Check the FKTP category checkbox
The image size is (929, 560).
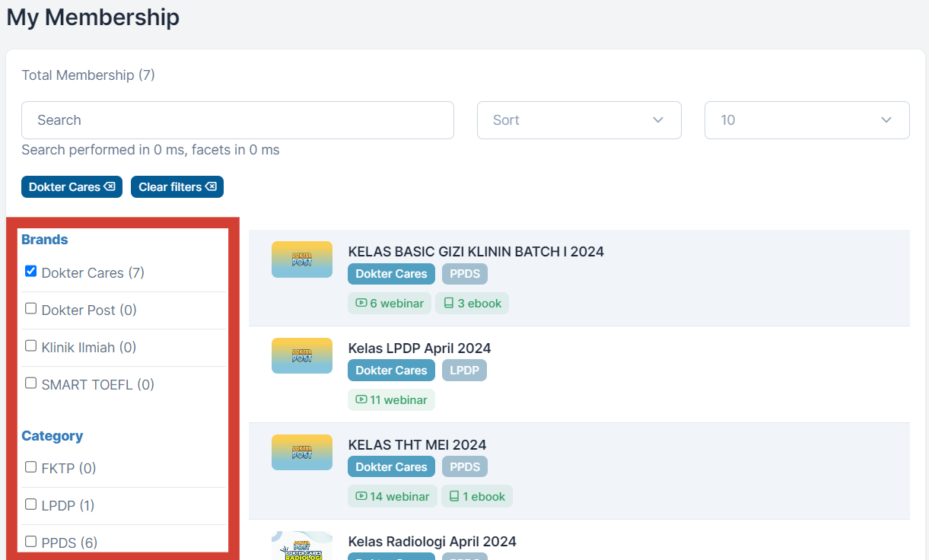pos(31,467)
